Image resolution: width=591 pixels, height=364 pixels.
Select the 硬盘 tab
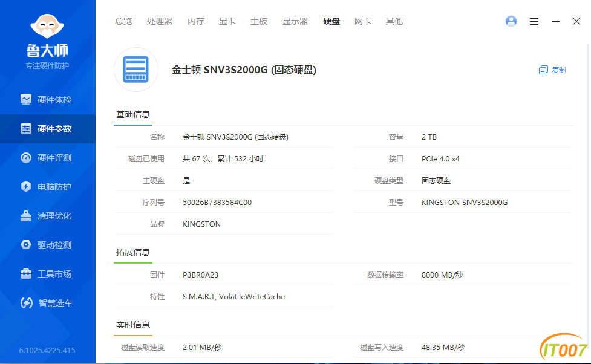(331, 22)
